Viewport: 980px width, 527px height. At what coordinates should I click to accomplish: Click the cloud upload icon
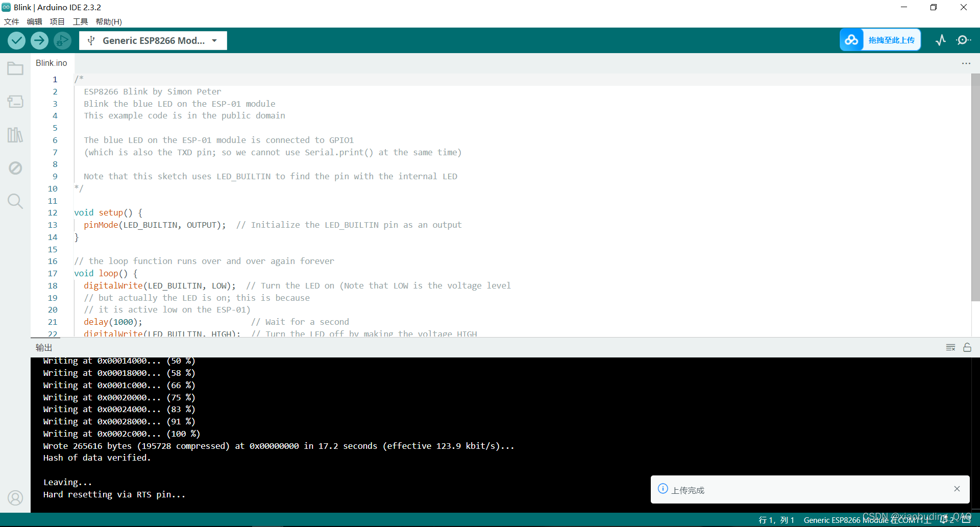click(x=851, y=40)
